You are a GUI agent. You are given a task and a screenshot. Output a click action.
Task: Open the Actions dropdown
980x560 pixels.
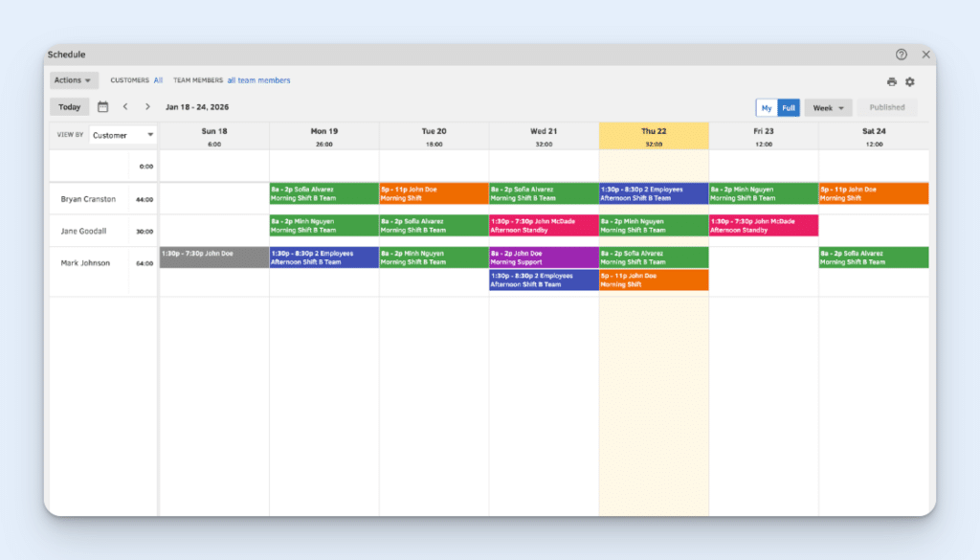tap(73, 79)
